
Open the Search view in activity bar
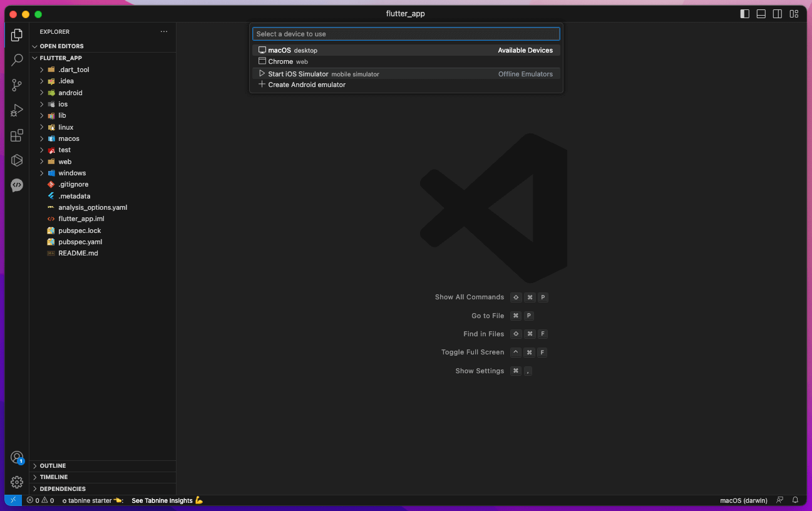pyautogui.click(x=17, y=60)
